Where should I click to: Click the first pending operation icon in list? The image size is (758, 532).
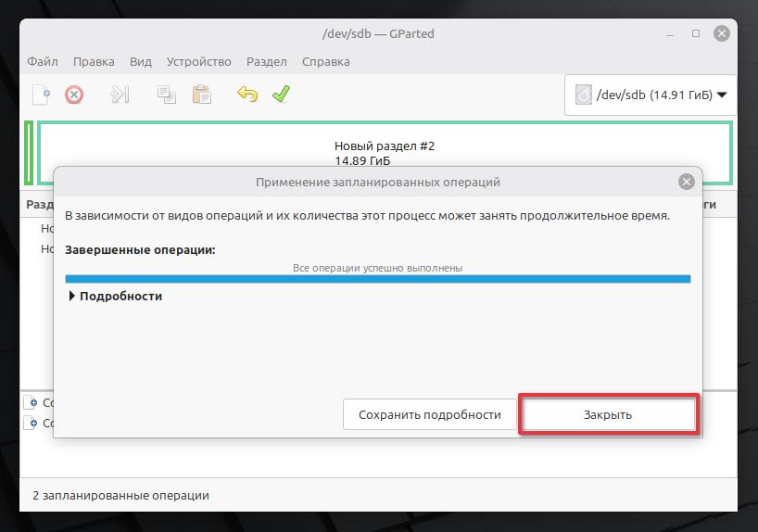point(31,402)
